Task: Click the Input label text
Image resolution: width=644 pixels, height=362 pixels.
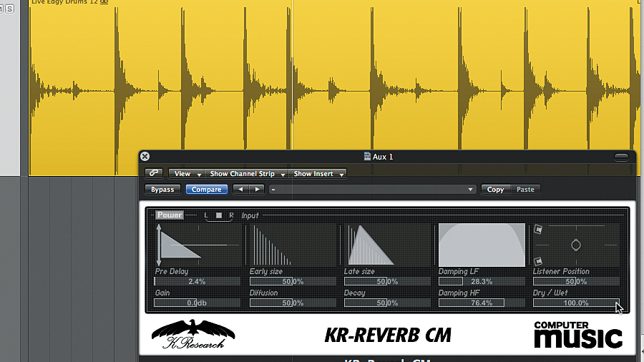Action: pyautogui.click(x=250, y=215)
